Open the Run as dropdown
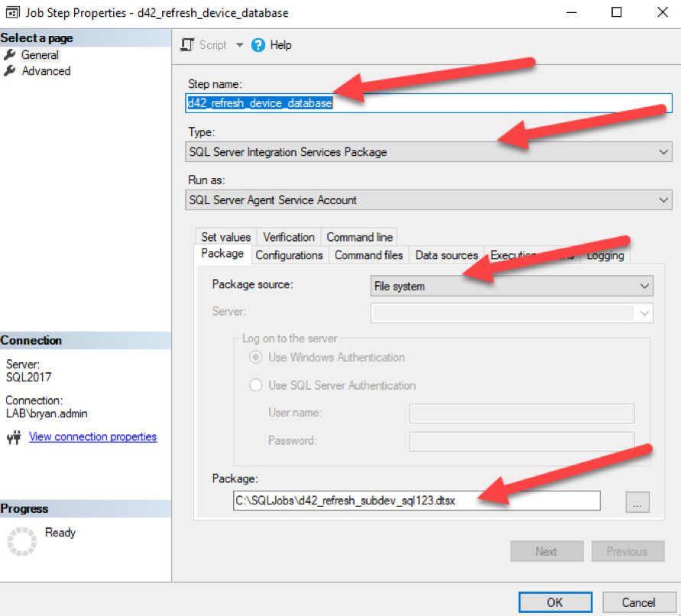 pos(663,200)
